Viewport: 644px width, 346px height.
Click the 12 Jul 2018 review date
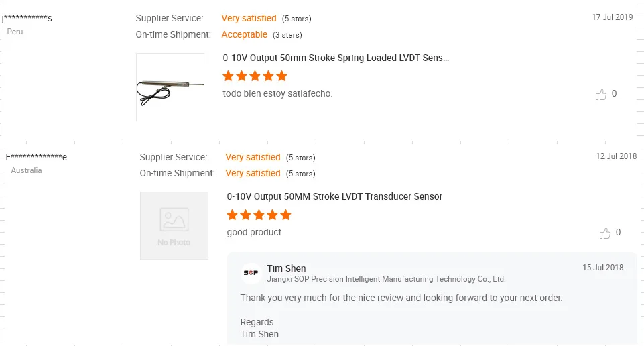[x=617, y=156]
